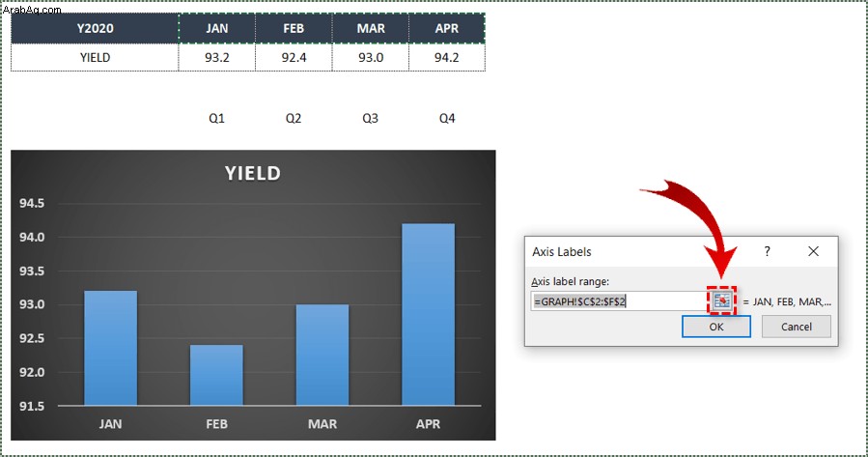
Task: Click the YIELD chart title
Action: (x=253, y=173)
